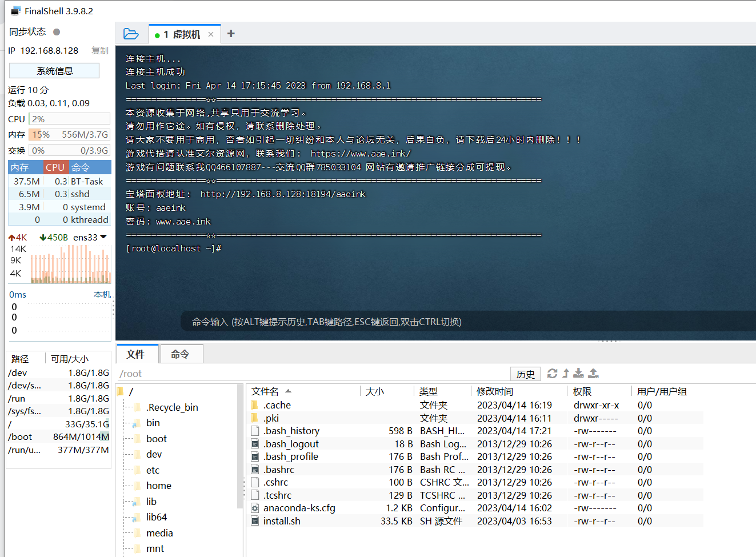
Task: Refresh the remote file list
Action: 552,374
